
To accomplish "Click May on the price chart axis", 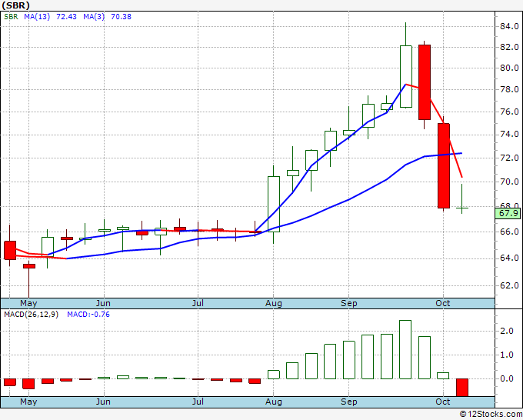I will point(28,303).
